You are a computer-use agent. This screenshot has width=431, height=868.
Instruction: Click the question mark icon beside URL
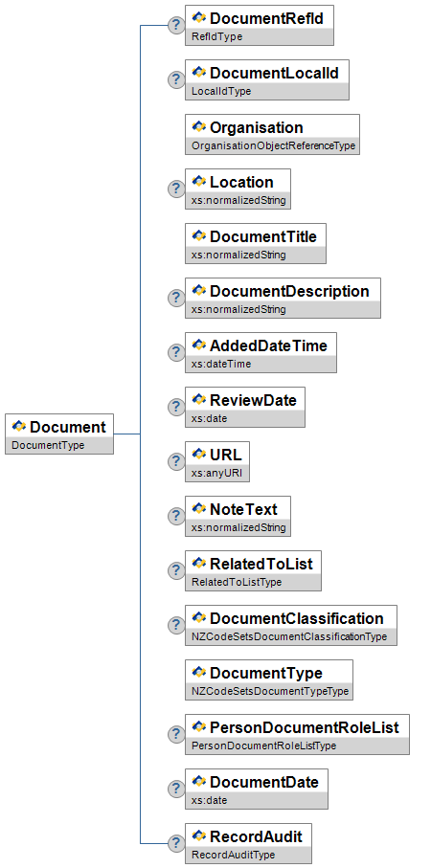tap(176, 461)
